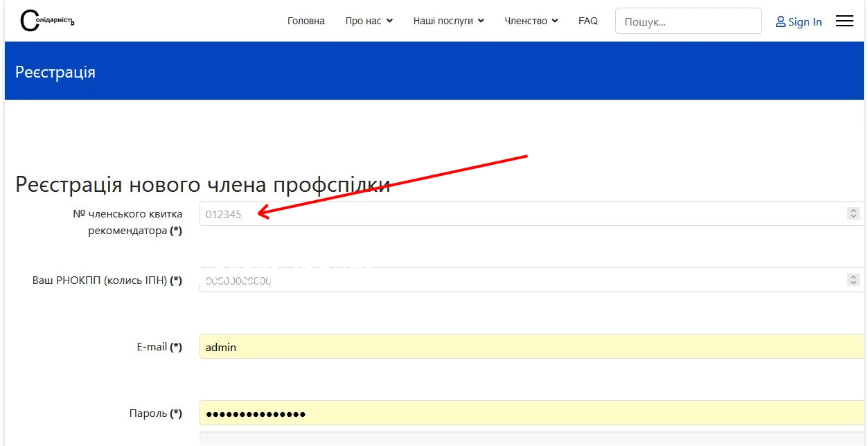Select the Реєстрація title in blue banner
This screenshot has width=868, height=446.
[x=55, y=72]
